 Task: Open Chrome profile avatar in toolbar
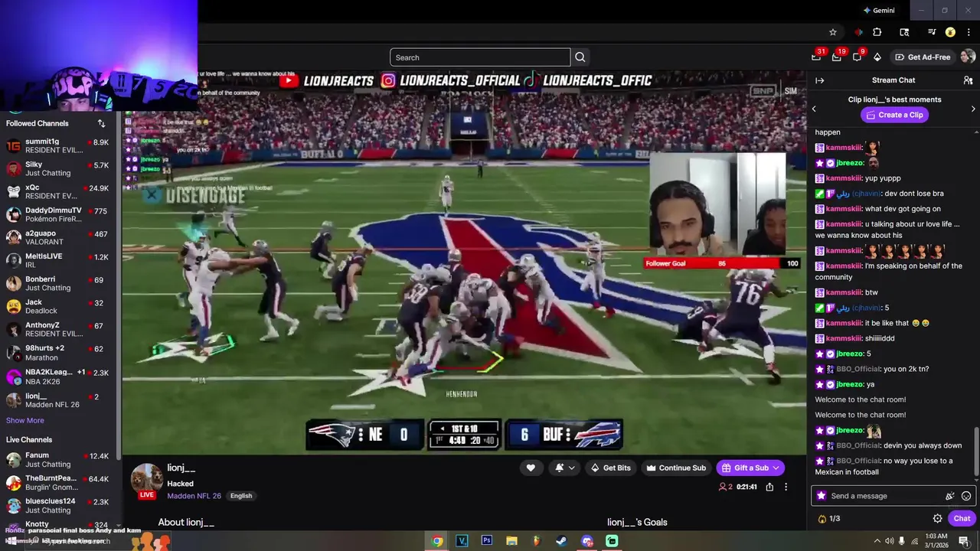pyautogui.click(x=950, y=32)
